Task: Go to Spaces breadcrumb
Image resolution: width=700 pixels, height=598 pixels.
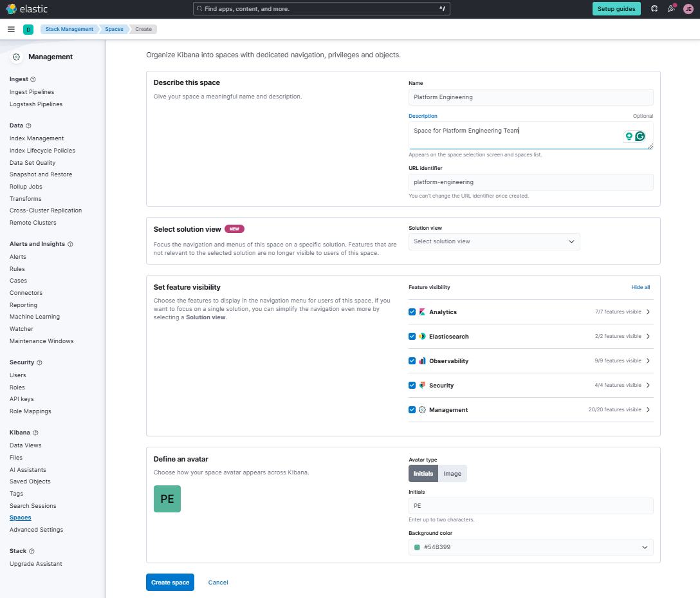Action: (x=114, y=30)
